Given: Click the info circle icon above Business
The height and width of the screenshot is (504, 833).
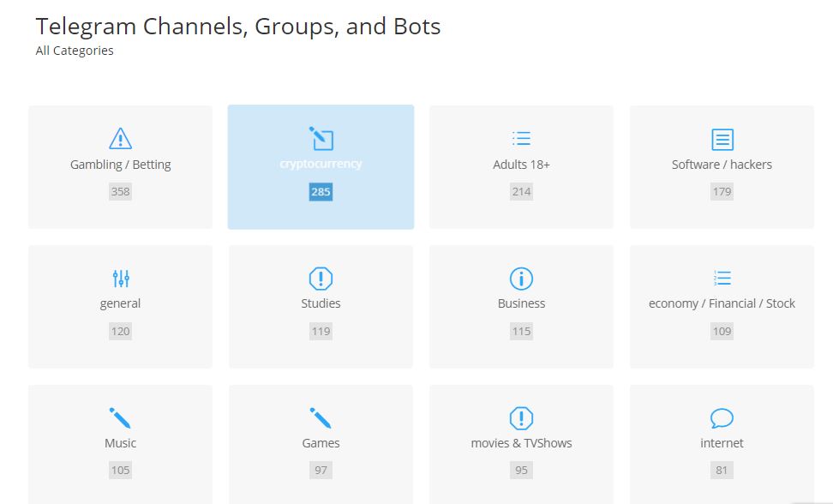Looking at the screenshot, I should pos(521,279).
